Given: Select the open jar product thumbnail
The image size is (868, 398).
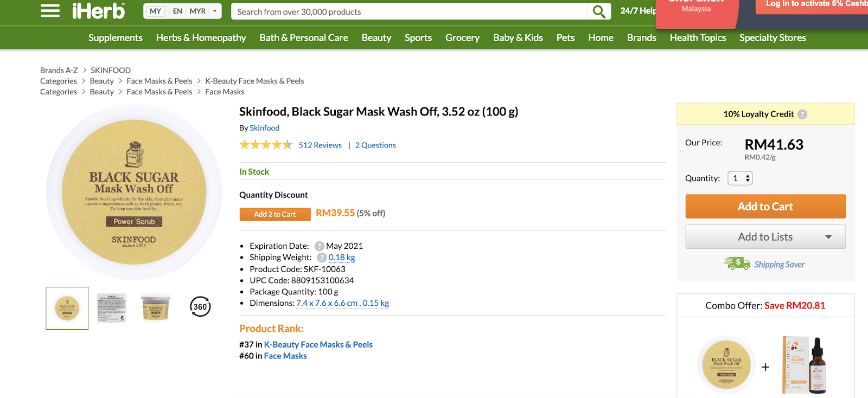Looking at the screenshot, I should 156,308.
